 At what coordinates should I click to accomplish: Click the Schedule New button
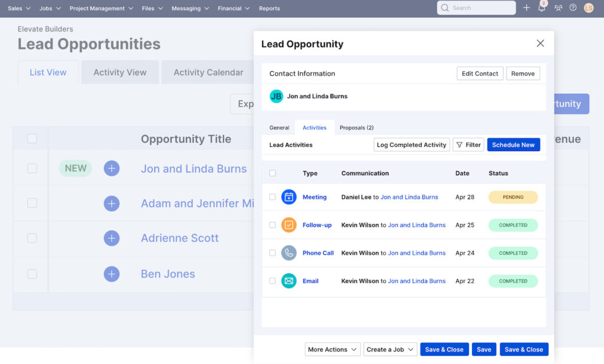(513, 145)
